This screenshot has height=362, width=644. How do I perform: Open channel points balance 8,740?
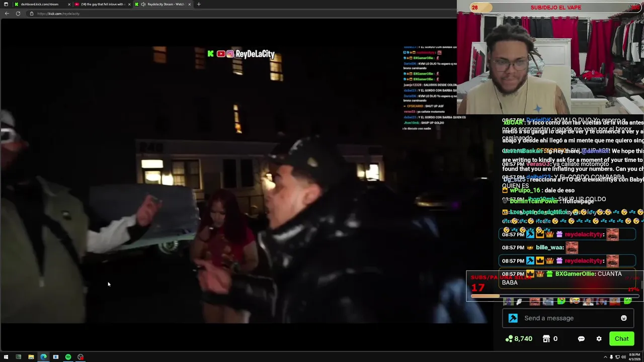pos(519,339)
